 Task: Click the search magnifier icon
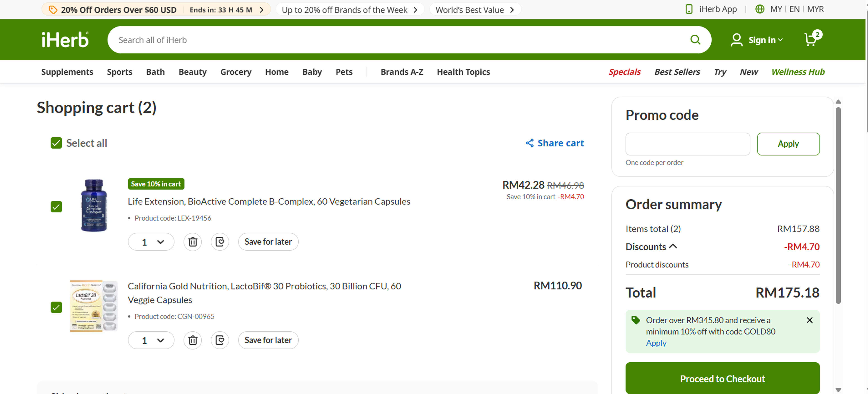coord(696,40)
